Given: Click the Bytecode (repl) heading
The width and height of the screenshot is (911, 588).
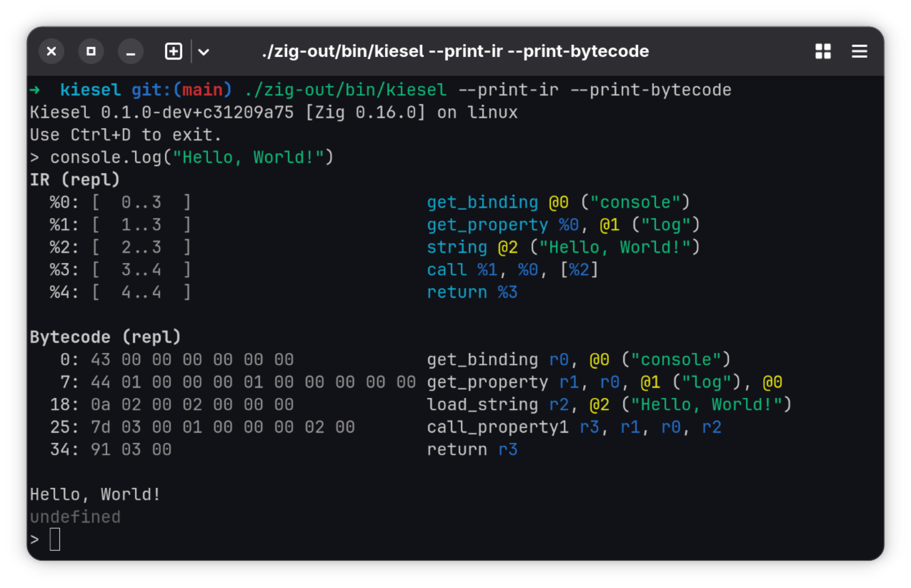Looking at the screenshot, I should click(x=105, y=336).
